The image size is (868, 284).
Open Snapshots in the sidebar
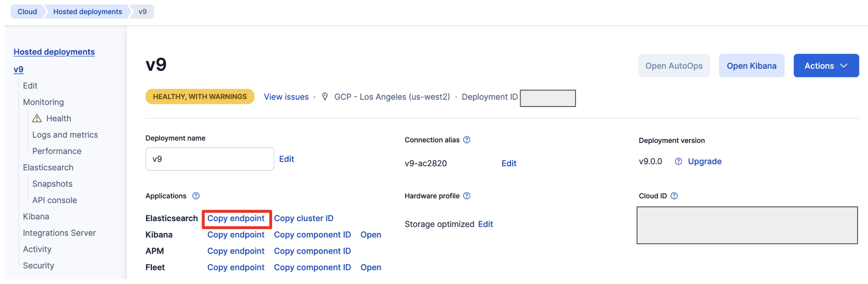coord(52,184)
